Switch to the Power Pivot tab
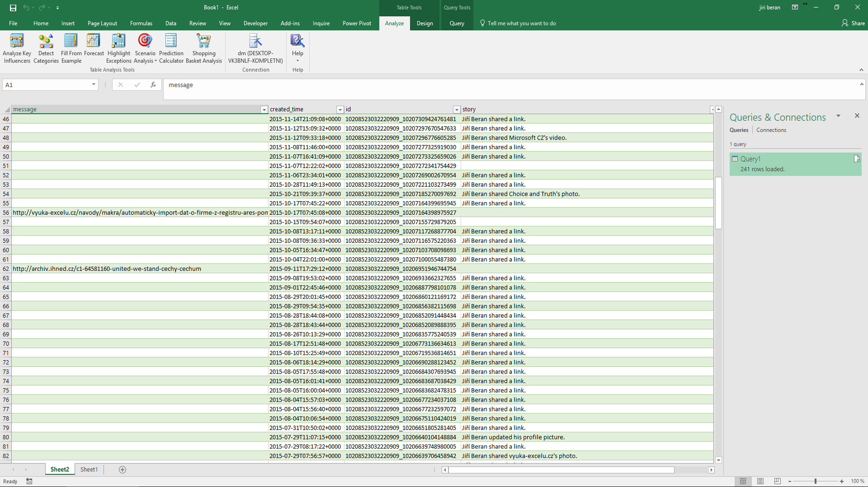Screen dimensions: 868x487 [357, 23]
